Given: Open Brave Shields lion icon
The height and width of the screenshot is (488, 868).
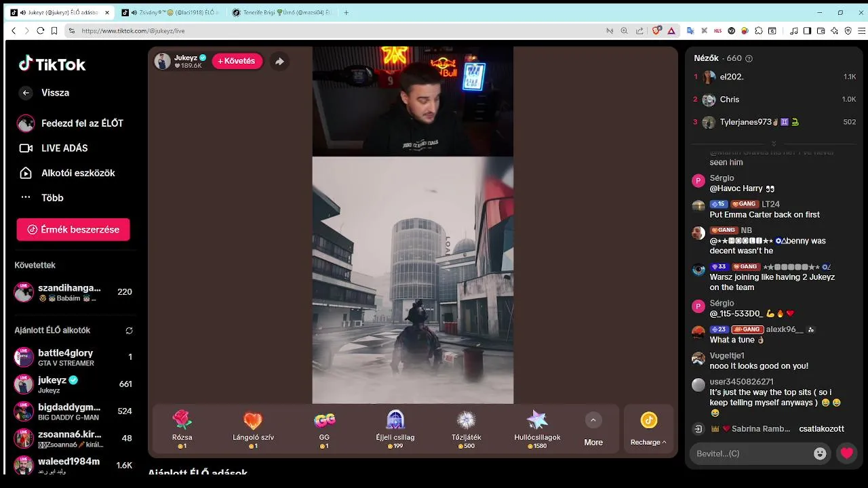Looking at the screenshot, I should pyautogui.click(x=656, y=30).
